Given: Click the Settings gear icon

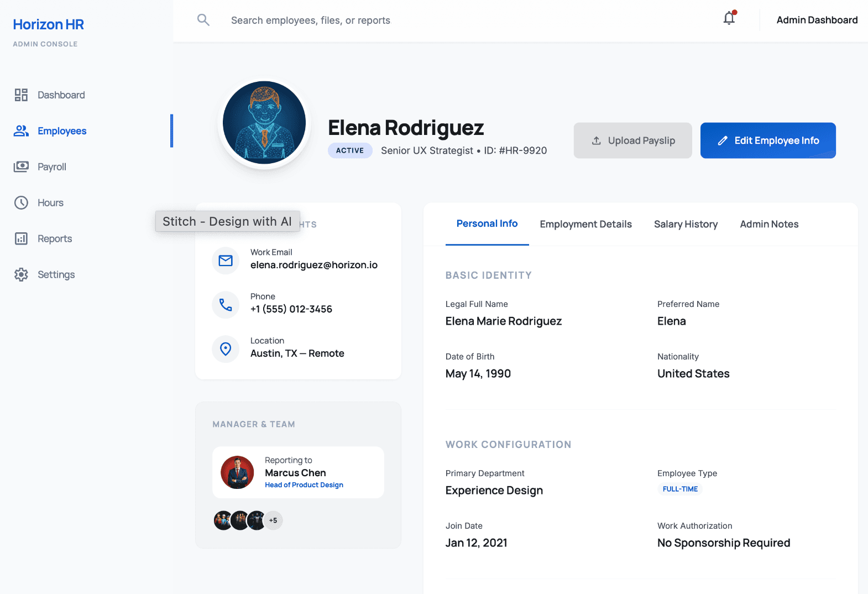Looking at the screenshot, I should coord(21,275).
